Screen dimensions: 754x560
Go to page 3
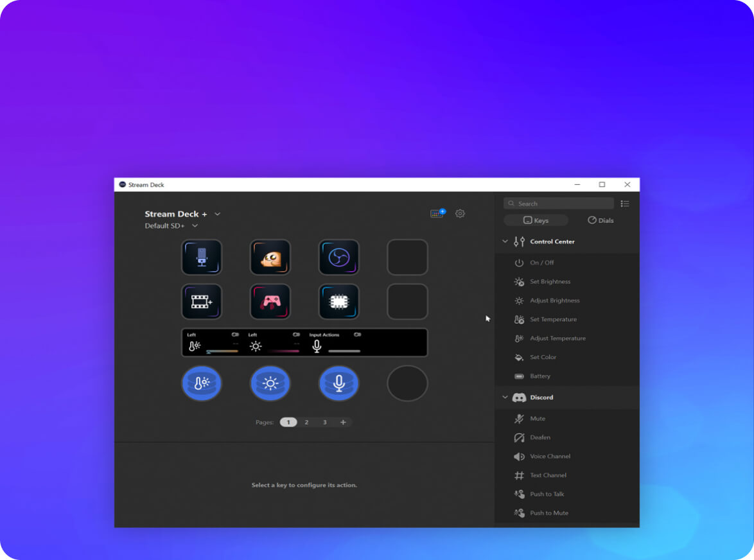(324, 422)
